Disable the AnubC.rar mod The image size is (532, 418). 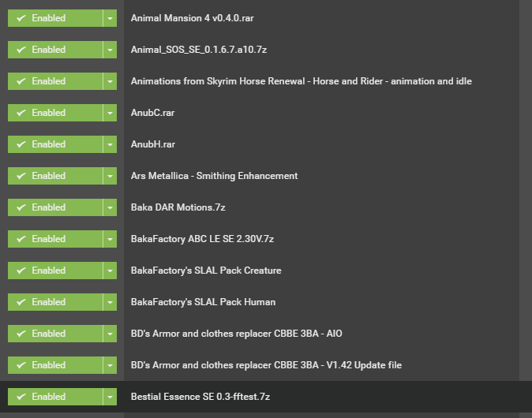(x=55, y=113)
